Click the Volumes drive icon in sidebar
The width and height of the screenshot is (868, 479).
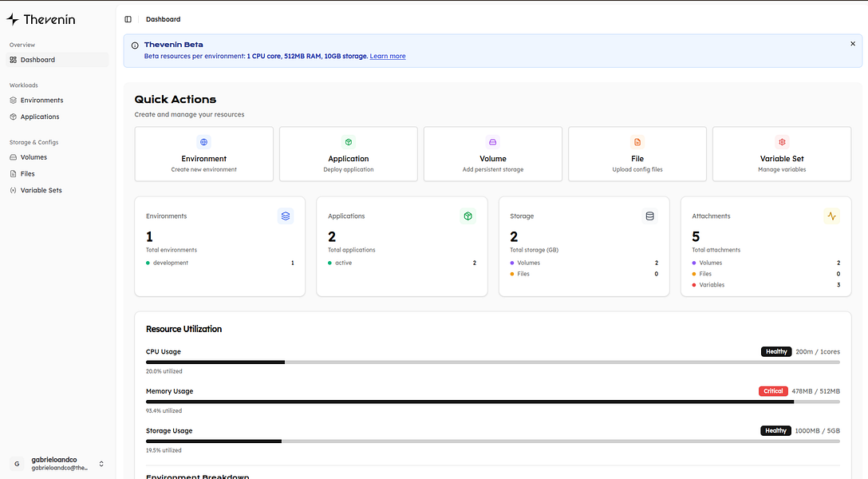14,157
